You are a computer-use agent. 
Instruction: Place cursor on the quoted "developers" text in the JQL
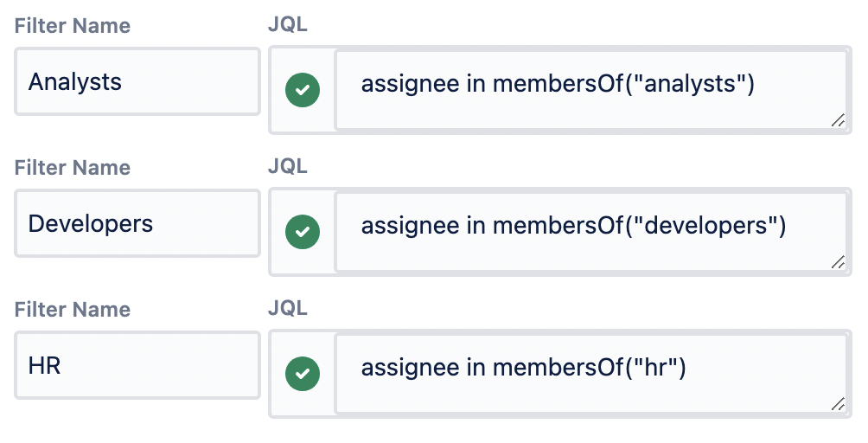pos(706,227)
